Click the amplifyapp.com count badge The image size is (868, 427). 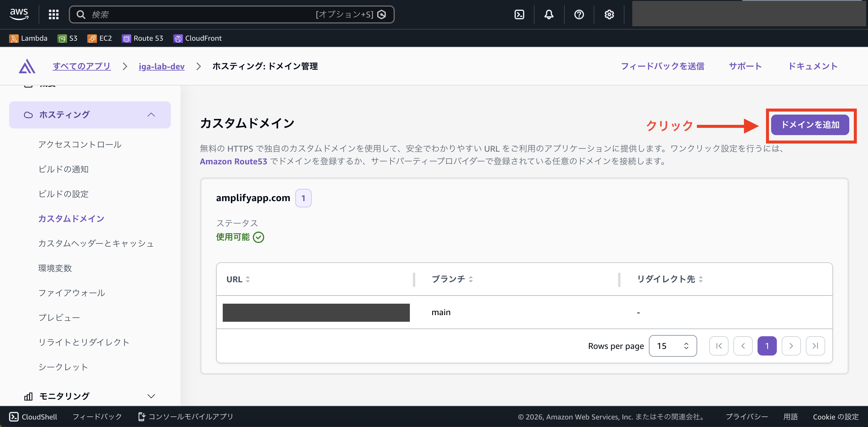[303, 198]
